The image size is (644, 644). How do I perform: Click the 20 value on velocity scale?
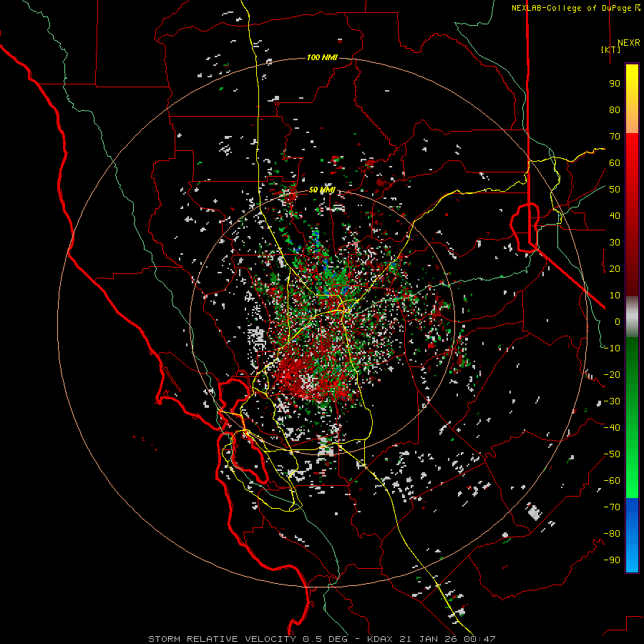click(x=615, y=268)
